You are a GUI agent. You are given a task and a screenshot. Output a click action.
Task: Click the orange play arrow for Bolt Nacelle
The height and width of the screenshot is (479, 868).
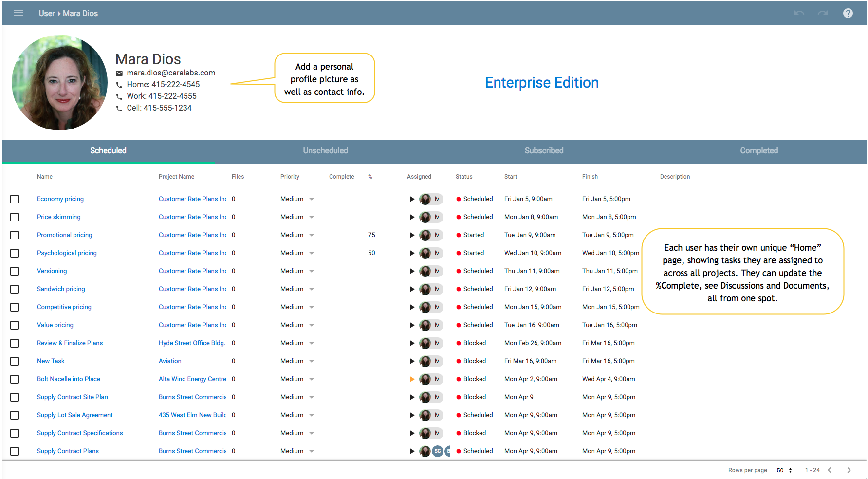point(412,379)
